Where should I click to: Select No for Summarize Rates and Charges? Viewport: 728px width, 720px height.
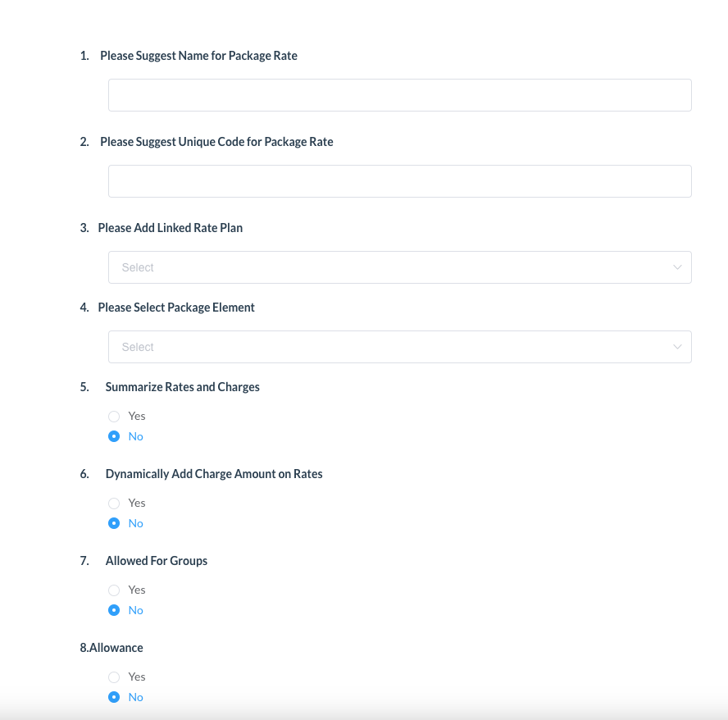(114, 436)
